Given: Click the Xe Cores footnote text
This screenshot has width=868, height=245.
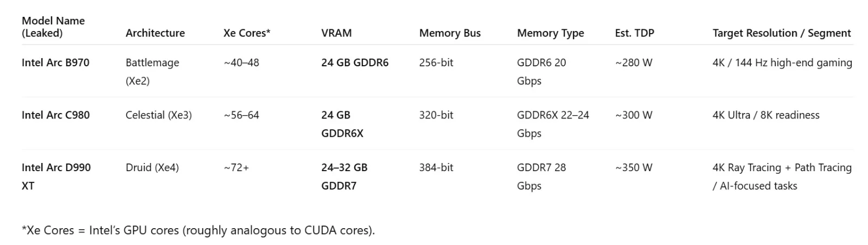Looking at the screenshot, I should 198,230.
